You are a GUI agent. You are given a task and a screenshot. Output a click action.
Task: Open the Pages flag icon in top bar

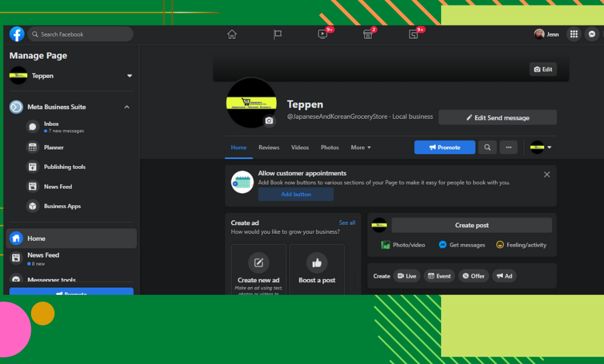pos(277,35)
